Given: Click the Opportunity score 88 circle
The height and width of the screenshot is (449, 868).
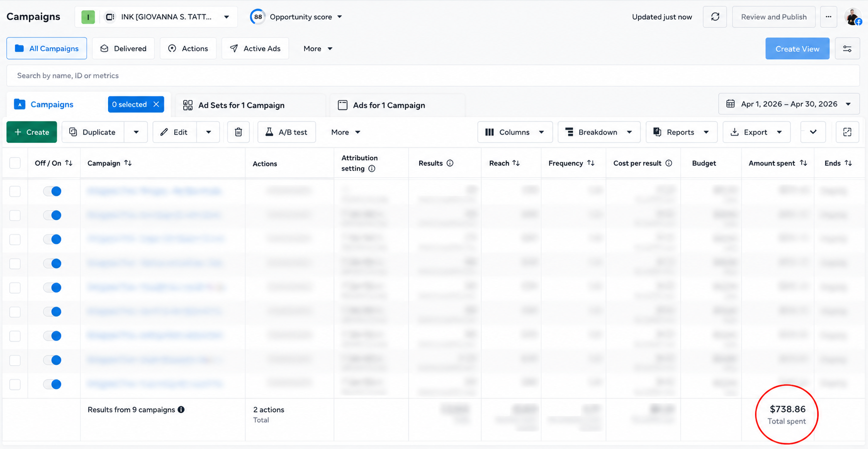Looking at the screenshot, I should 258,17.
